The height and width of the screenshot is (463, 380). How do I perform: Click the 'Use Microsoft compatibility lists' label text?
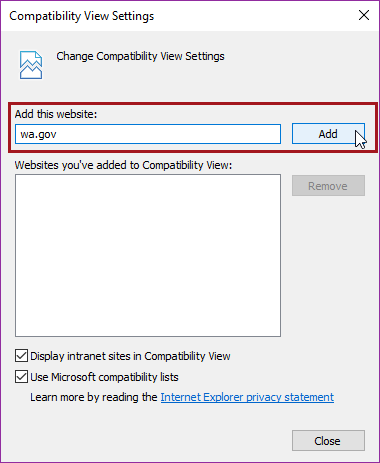104,377
